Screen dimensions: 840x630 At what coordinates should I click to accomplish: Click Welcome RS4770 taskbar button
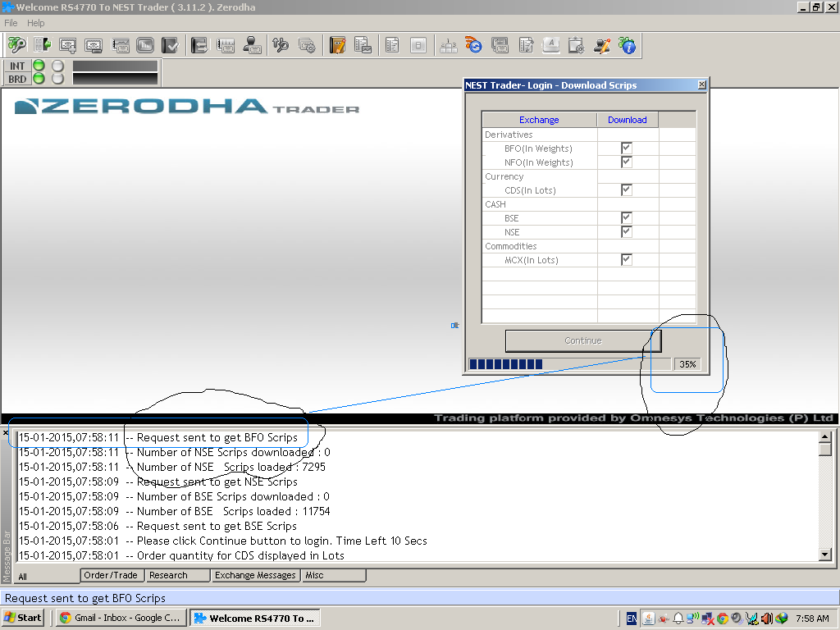click(x=255, y=618)
